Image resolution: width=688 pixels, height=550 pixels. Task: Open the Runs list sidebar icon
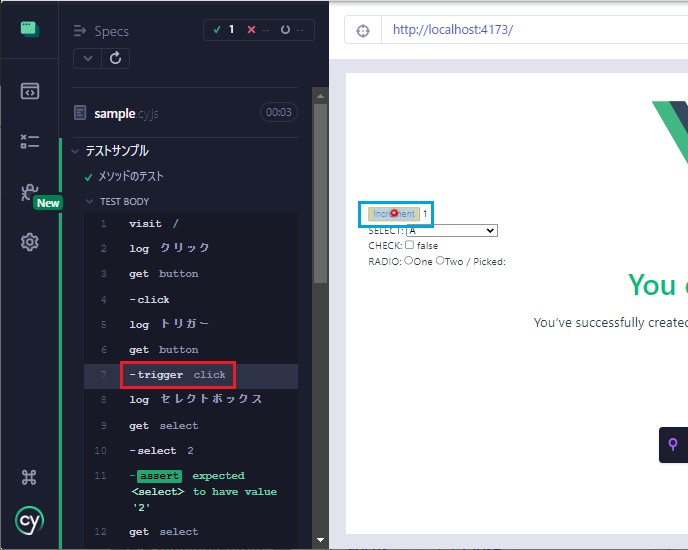coord(29,141)
